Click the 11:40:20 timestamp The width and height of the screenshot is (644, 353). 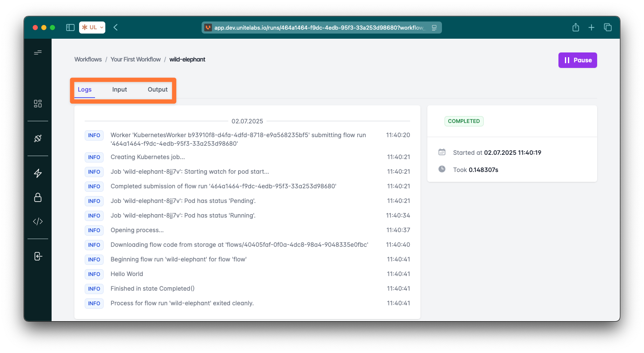click(398, 135)
